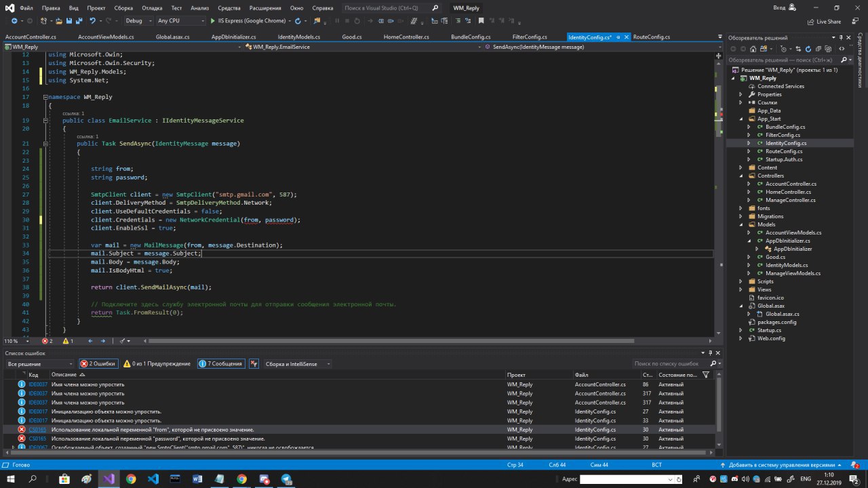Toggle the '2 Ошибки' errors filter
The height and width of the screenshot is (488, 868).
[98, 364]
